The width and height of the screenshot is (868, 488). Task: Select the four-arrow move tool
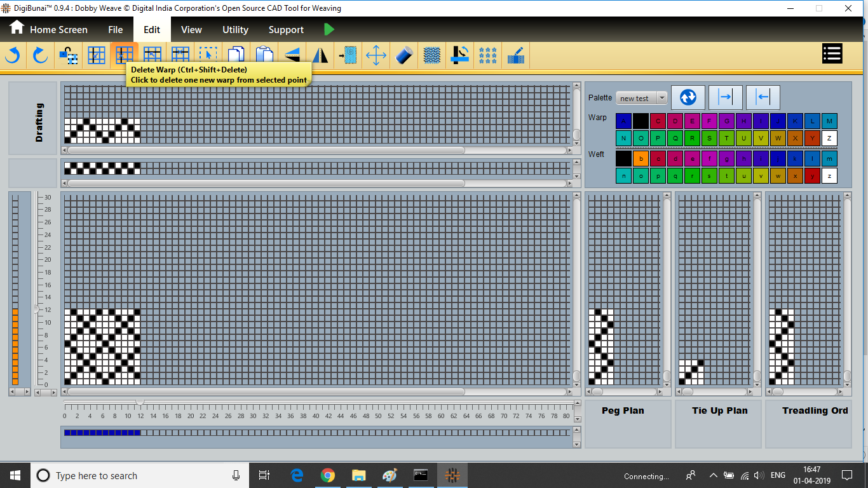376,56
